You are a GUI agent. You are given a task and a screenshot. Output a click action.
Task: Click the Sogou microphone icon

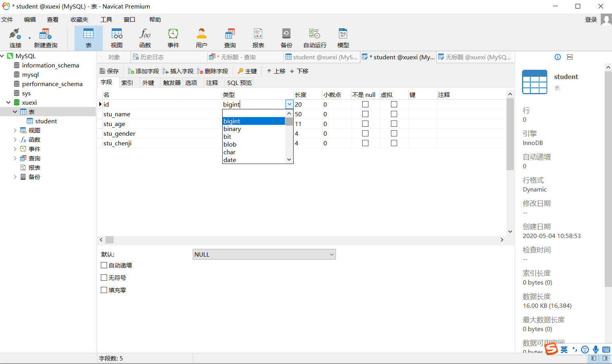(596, 349)
